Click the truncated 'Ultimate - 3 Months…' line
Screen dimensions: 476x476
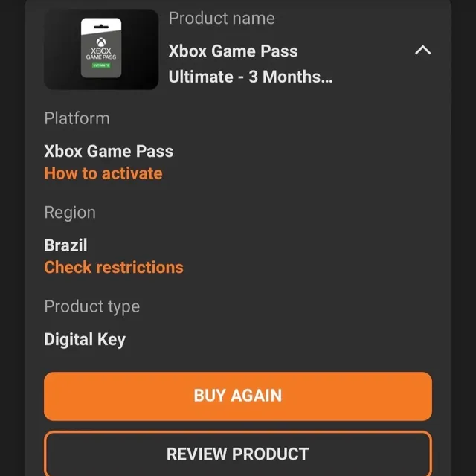[x=251, y=77]
